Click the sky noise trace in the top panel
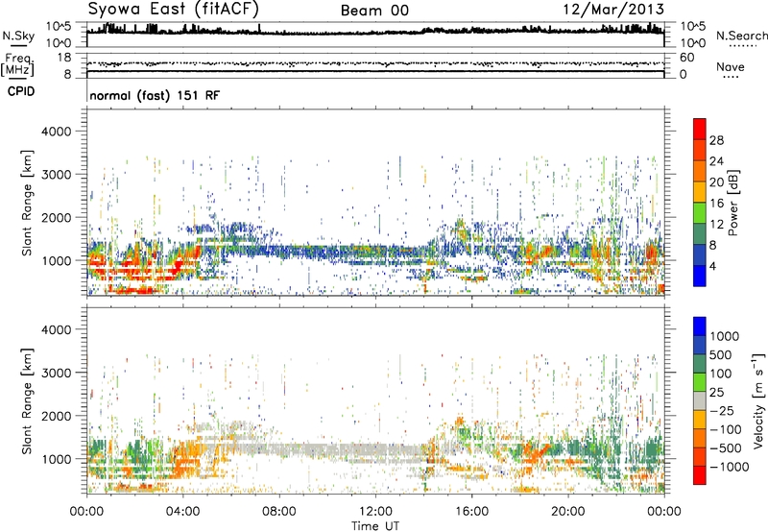The image size is (768, 532). point(375,33)
